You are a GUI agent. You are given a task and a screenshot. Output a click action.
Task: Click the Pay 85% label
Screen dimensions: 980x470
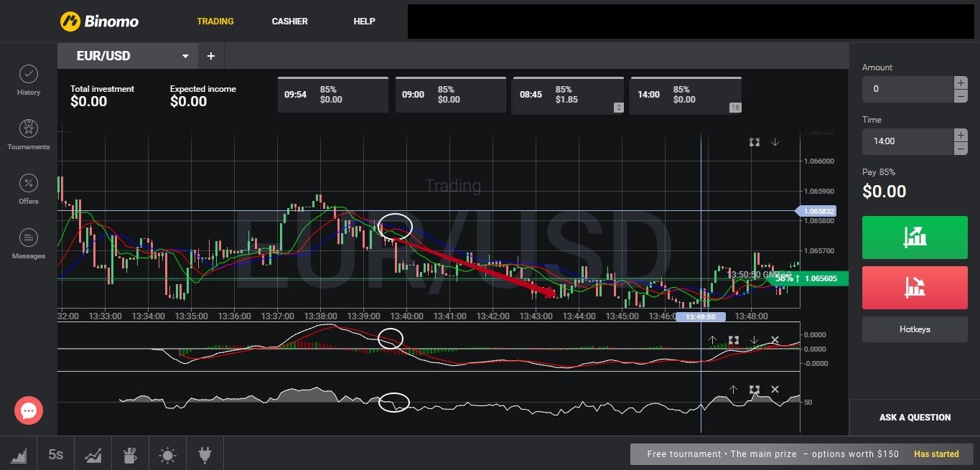pyautogui.click(x=879, y=172)
